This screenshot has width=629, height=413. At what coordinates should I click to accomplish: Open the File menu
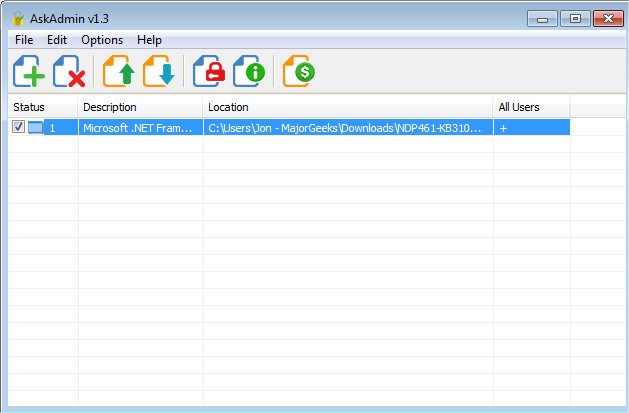point(24,40)
